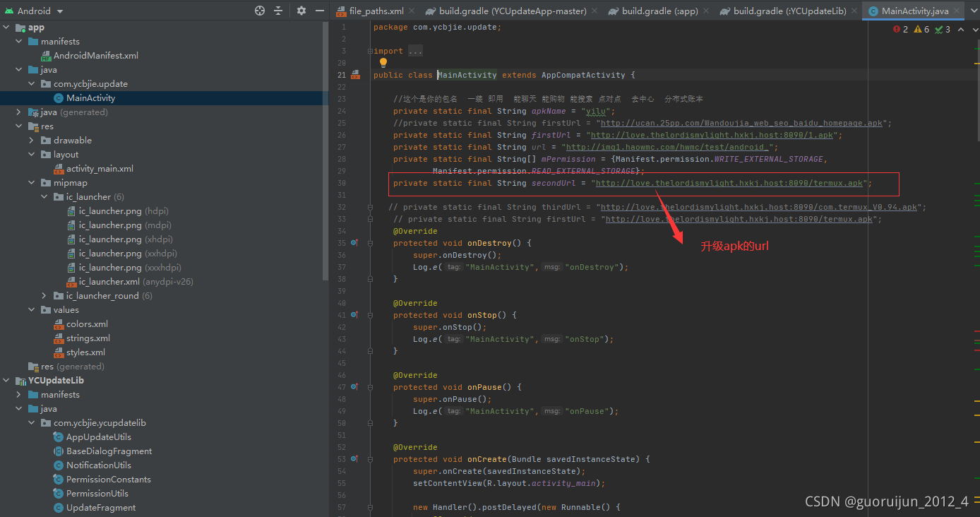Click the override gutter icon beside onStop
The image size is (980, 517).
[x=354, y=315]
